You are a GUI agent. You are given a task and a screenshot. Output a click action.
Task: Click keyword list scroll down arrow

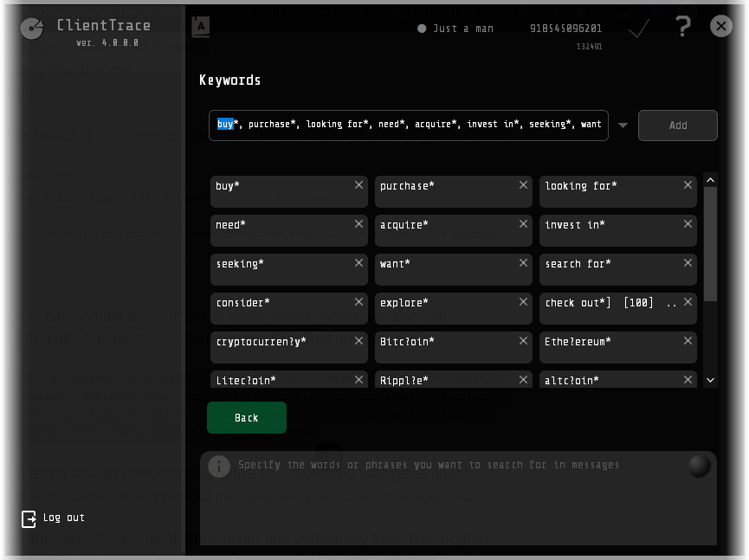click(710, 381)
